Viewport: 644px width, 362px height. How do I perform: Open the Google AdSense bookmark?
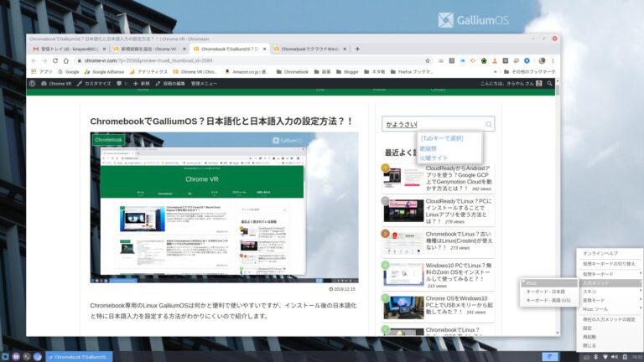104,72
